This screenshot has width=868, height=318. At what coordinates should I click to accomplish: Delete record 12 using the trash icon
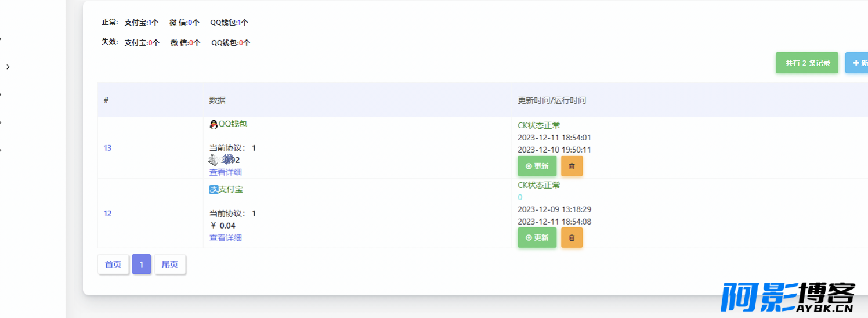(x=572, y=237)
